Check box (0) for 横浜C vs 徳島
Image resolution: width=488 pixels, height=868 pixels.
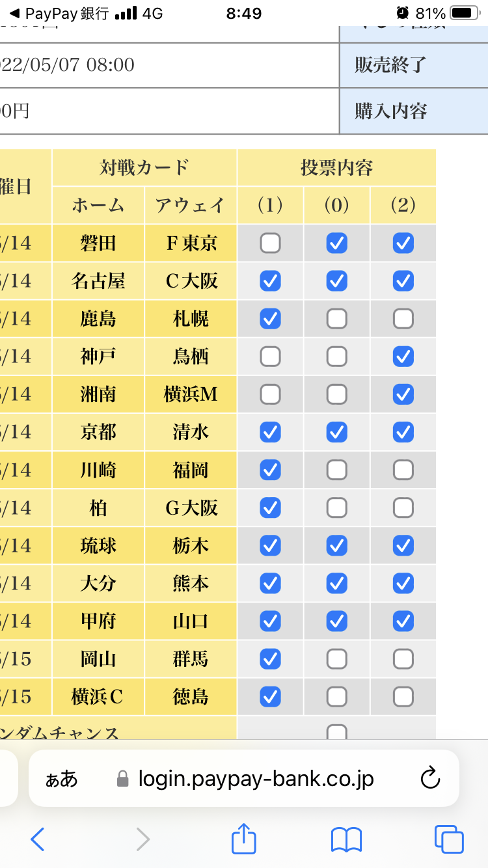click(x=336, y=697)
